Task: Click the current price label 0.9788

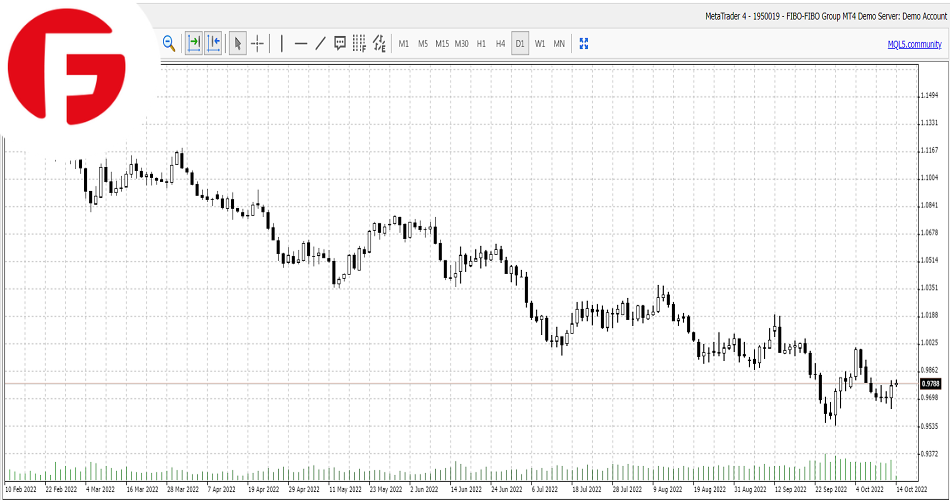Action: (x=929, y=383)
